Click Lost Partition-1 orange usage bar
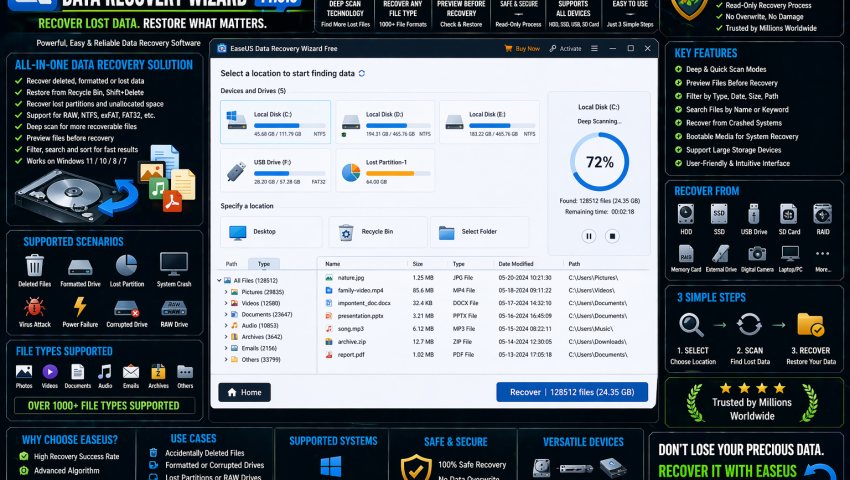This screenshot has height=480, width=850. coord(398,174)
